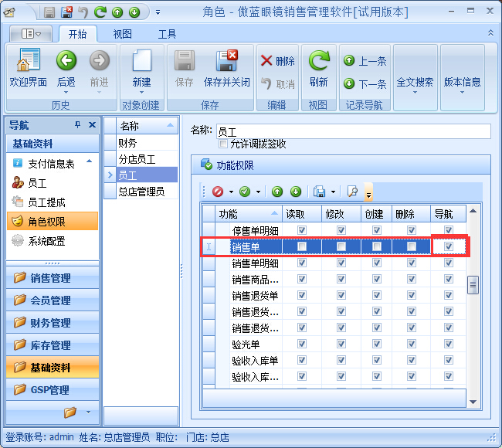Open 员工 in the navigation list
The width and height of the screenshot is (502, 448).
[x=37, y=183]
